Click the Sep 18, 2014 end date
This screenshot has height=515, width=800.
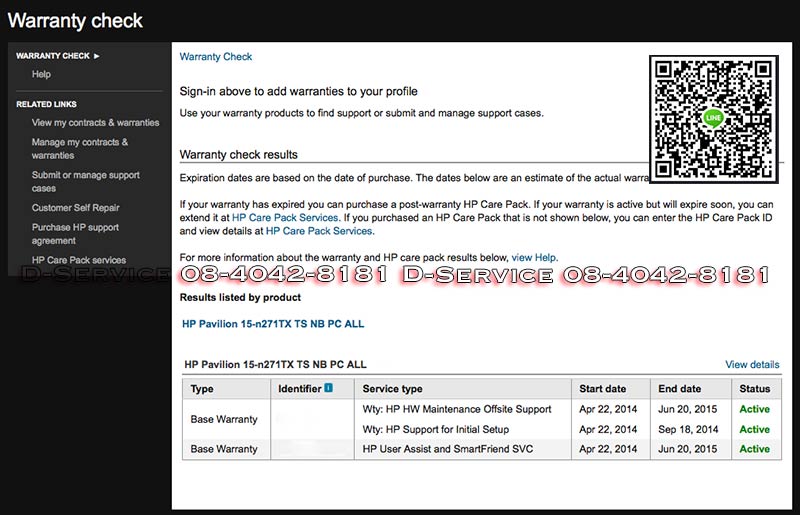(688, 429)
